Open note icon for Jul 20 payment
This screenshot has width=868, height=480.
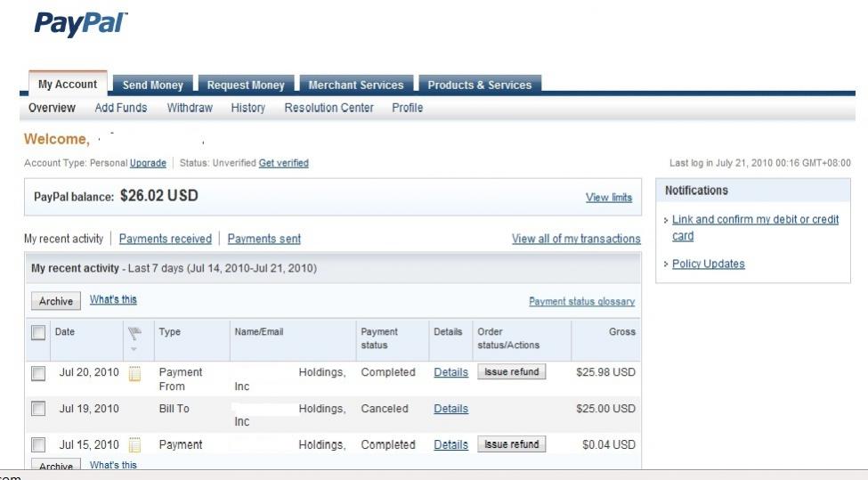coord(135,372)
